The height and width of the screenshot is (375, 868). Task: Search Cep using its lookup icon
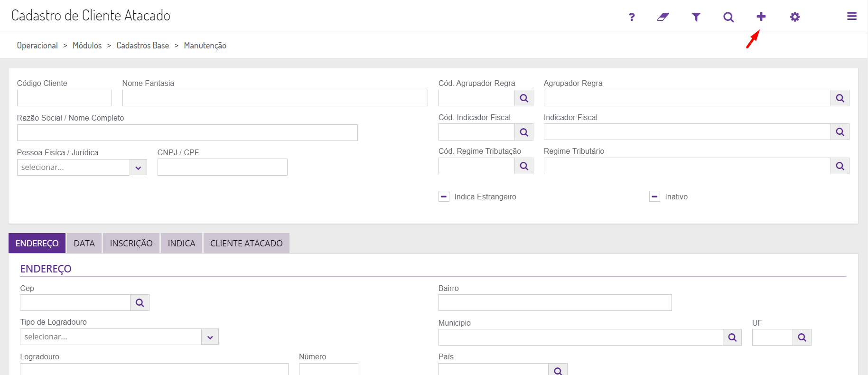(140, 303)
